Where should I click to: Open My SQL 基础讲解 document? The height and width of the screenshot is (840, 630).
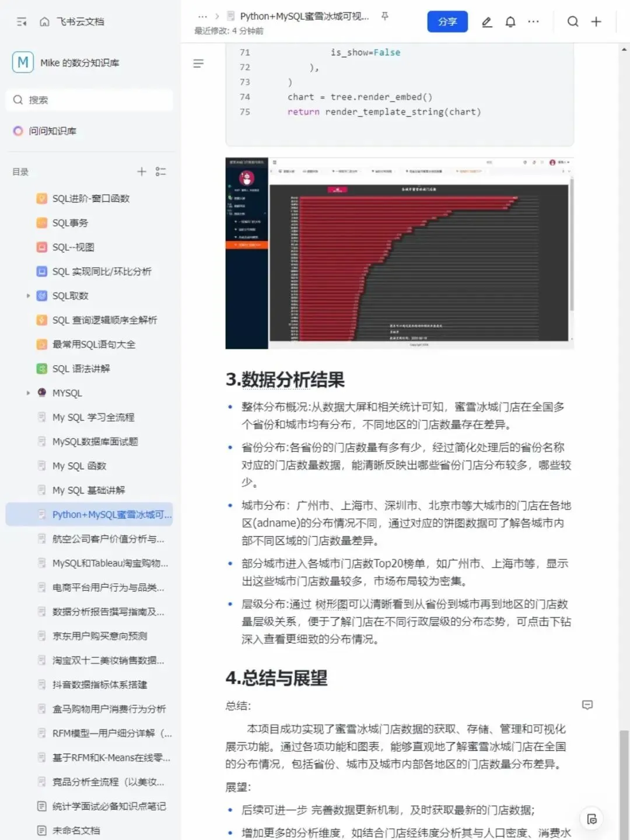[x=89, y=491]
